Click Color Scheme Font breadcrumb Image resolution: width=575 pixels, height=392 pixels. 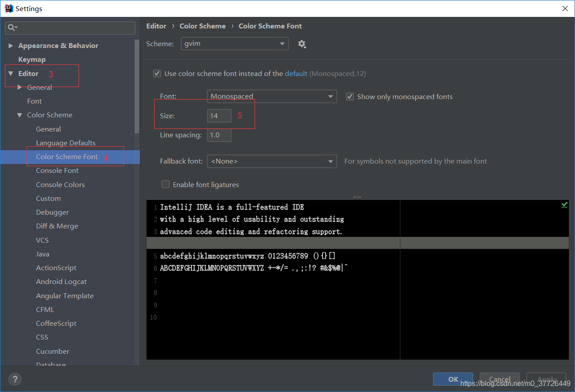[x=270, y=26]
